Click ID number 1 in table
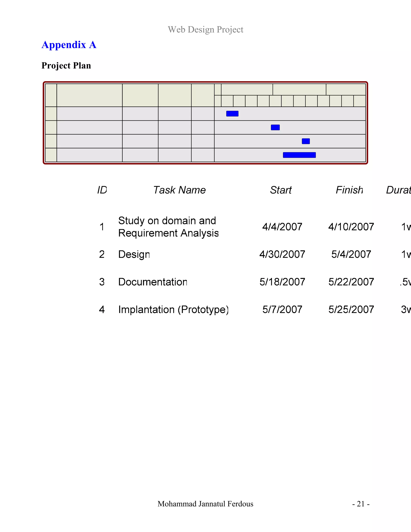The height and width of the screenshot is (532, 411). (x=102, y=227)
